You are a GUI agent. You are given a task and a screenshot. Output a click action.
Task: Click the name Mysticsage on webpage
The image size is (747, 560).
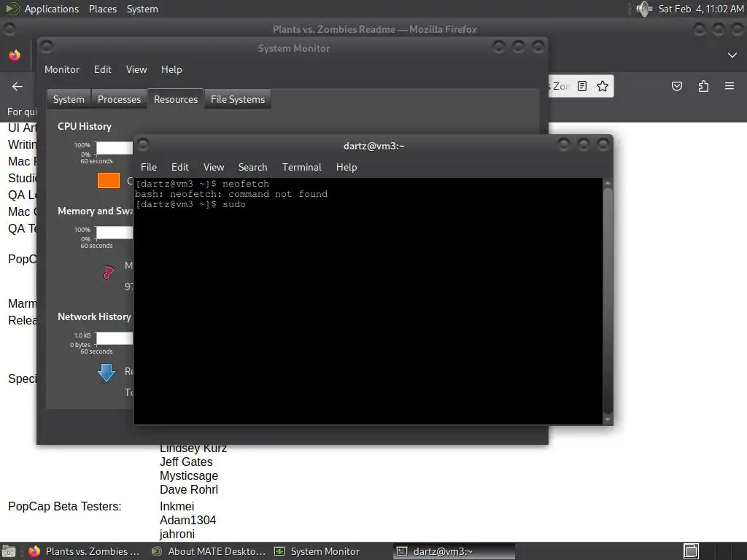click(x=189, y=475)
